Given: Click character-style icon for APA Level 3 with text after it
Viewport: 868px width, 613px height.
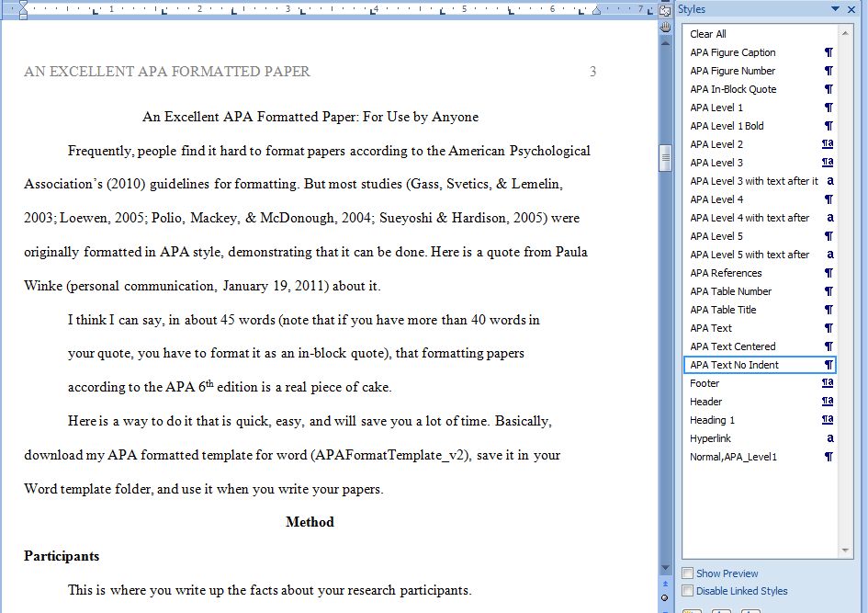Looking at the screenshot, I should point(829,181).
